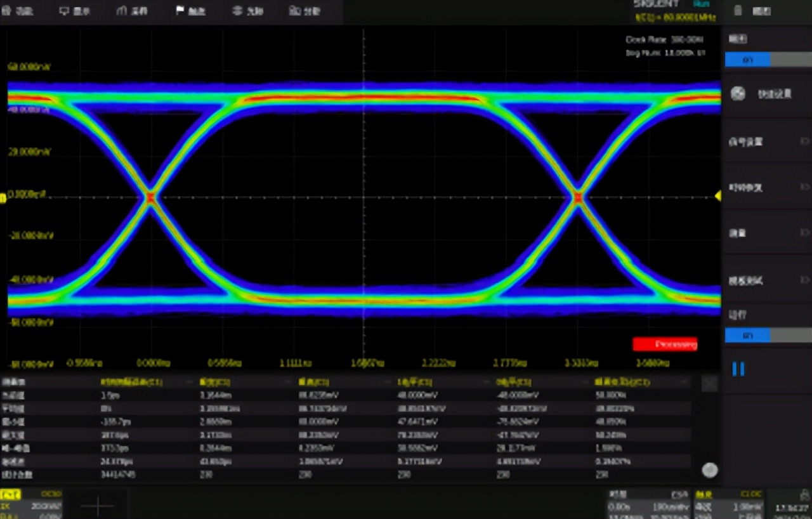Click the add channel plus icon
This screenshot has width=812, height=519.
pos(98,506)
